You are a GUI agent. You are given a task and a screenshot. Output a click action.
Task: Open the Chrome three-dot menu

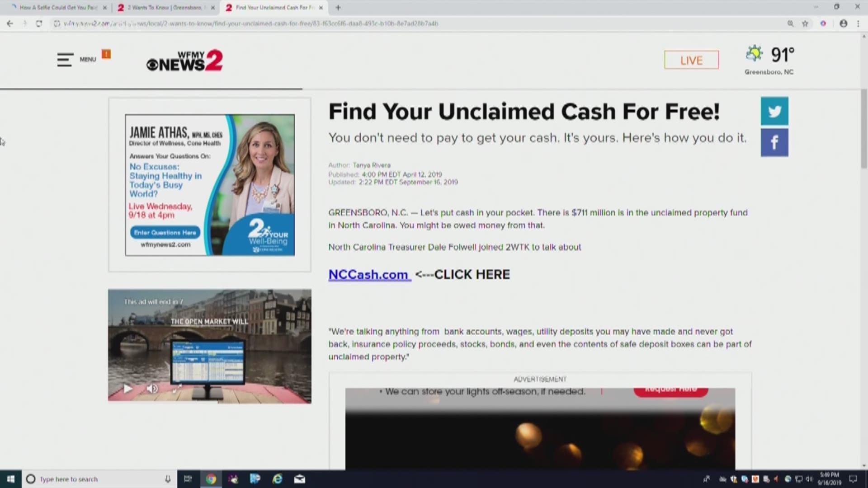click(858, 23)
